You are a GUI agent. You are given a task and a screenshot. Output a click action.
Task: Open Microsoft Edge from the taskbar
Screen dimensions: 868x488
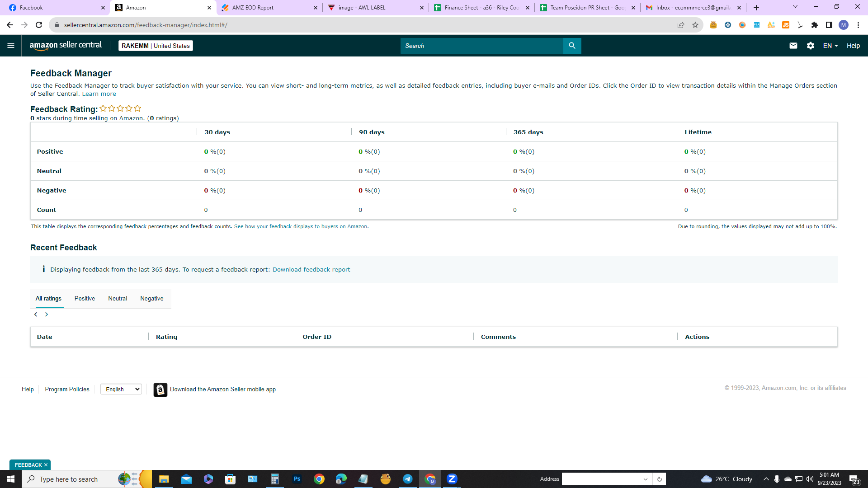point(341,479)
